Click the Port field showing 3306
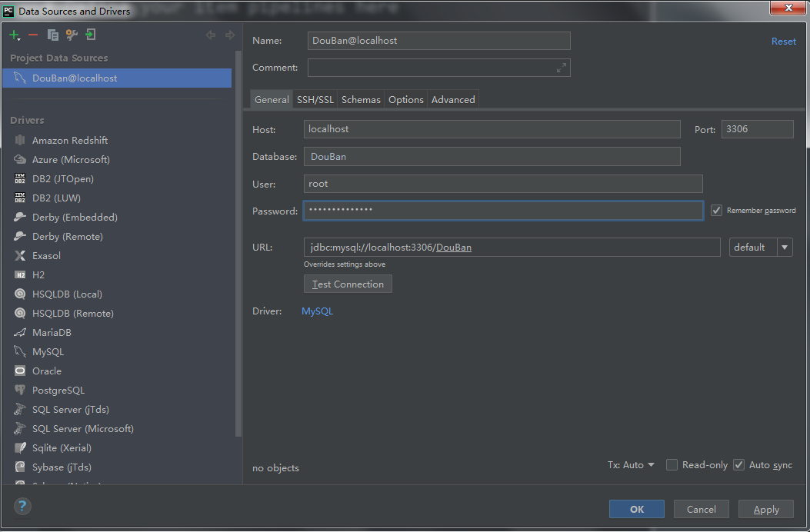This screenshot has height=532, width=810. pos(758,129)
